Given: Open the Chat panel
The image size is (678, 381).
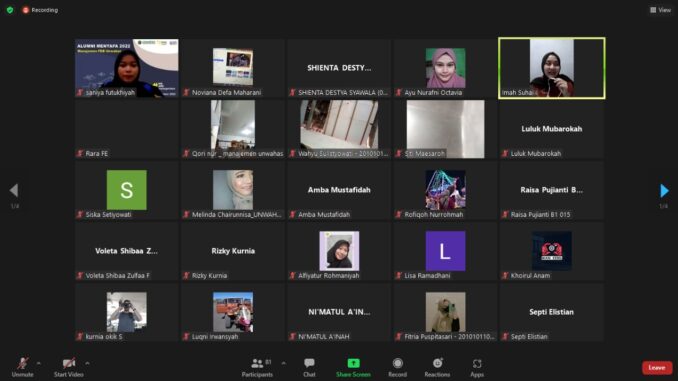Looking at the screenshot, I should [309, 367].
